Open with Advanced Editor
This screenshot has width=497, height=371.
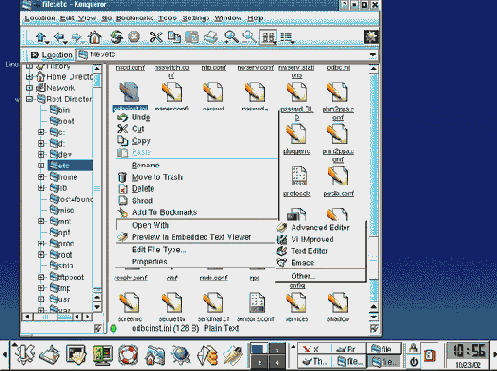(320, 227)
